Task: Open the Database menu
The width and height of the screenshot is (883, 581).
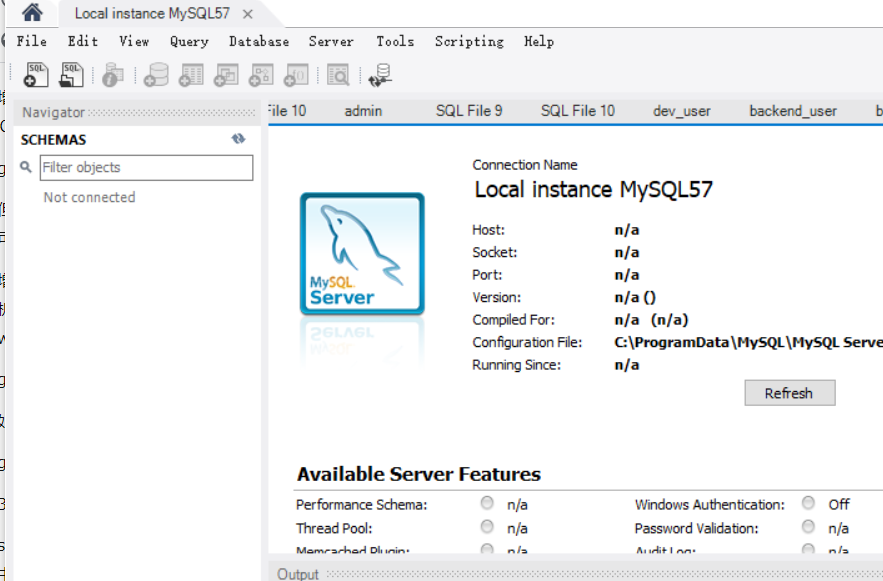Action: click(258, 41)
